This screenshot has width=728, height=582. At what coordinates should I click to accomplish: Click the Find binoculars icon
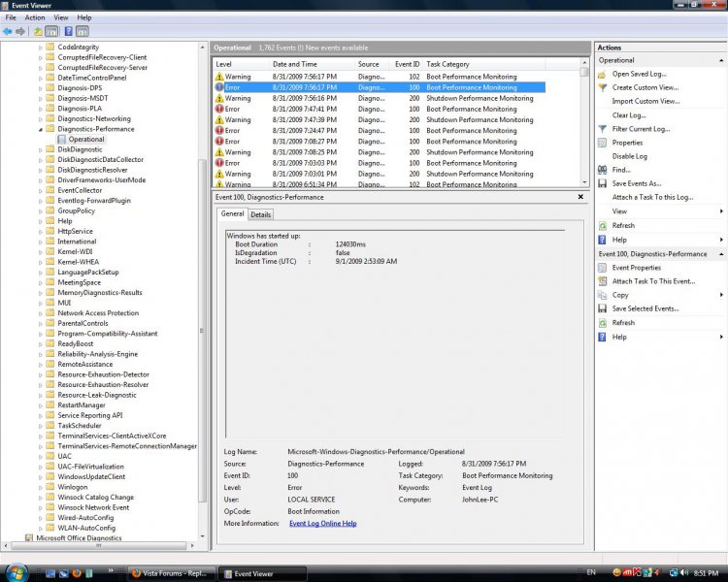[x=603, y=170]
